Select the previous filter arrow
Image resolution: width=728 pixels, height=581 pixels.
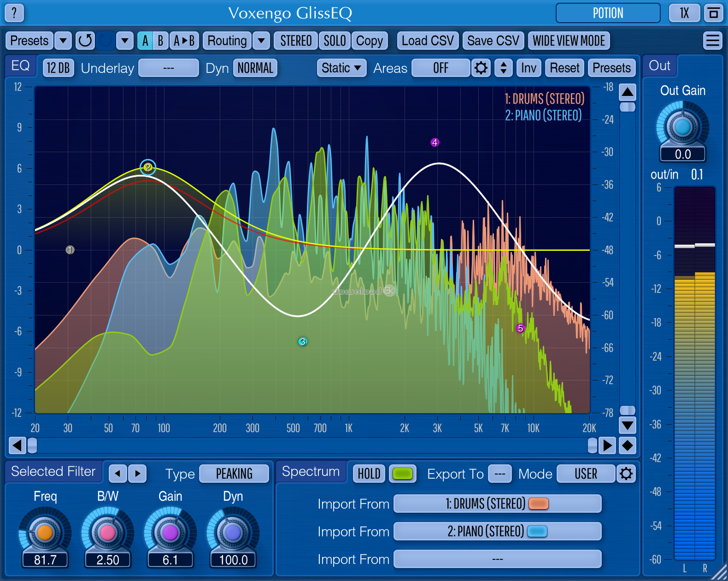click(x=117, y=474)
